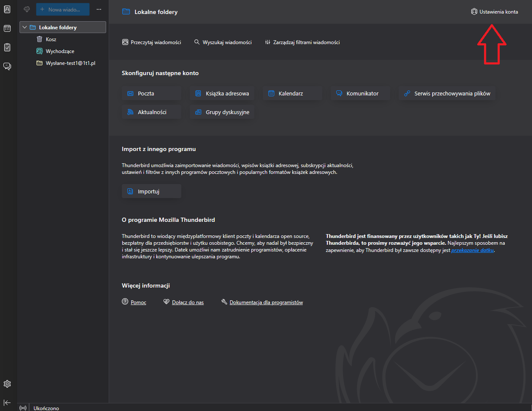
Task: Click the online status indicator icon
Action: [x=23, y=408]
